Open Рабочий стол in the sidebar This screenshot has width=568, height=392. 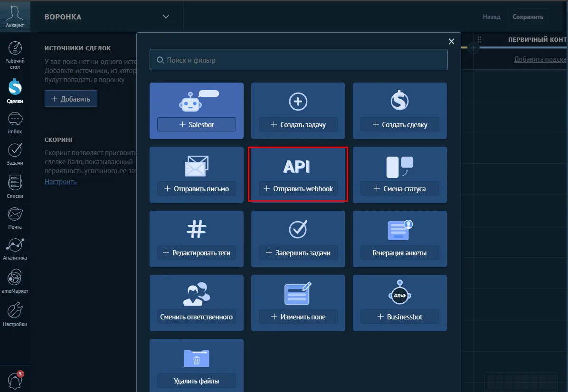pos(15,55)
